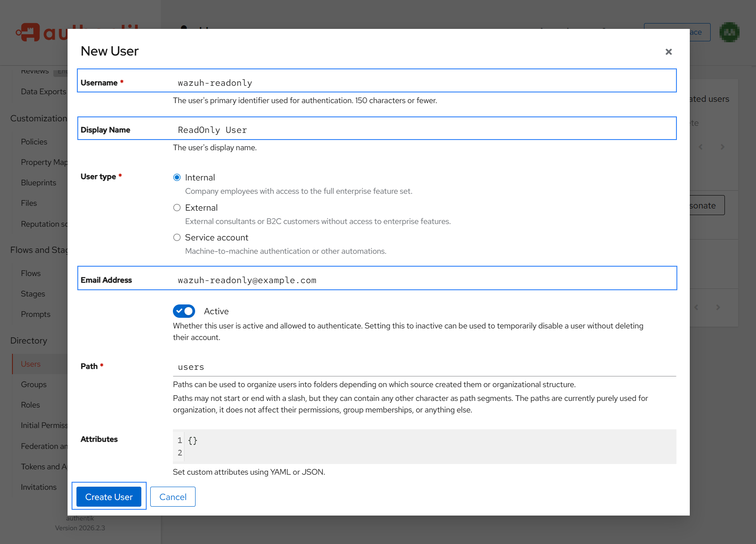Open Groups in the sidebar
This screenshot has height=544, width=756.
click(34, 384)
